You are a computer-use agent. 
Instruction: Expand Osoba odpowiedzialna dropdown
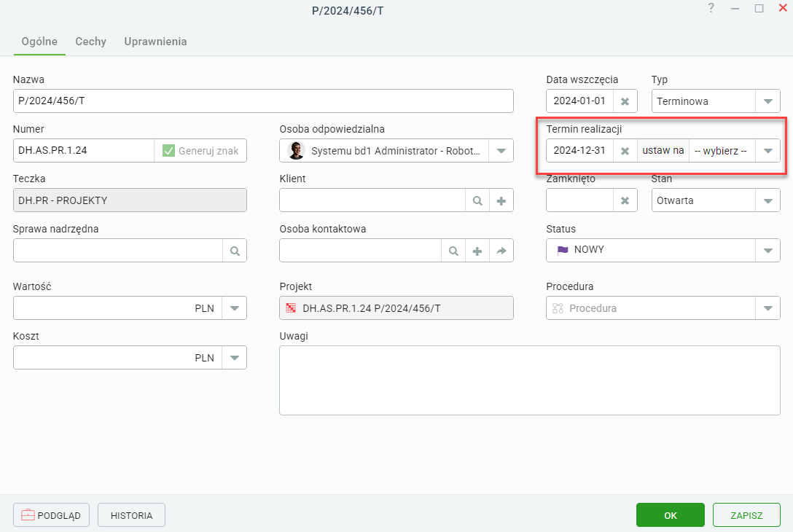pyautogui.click(x=501, y=151)
